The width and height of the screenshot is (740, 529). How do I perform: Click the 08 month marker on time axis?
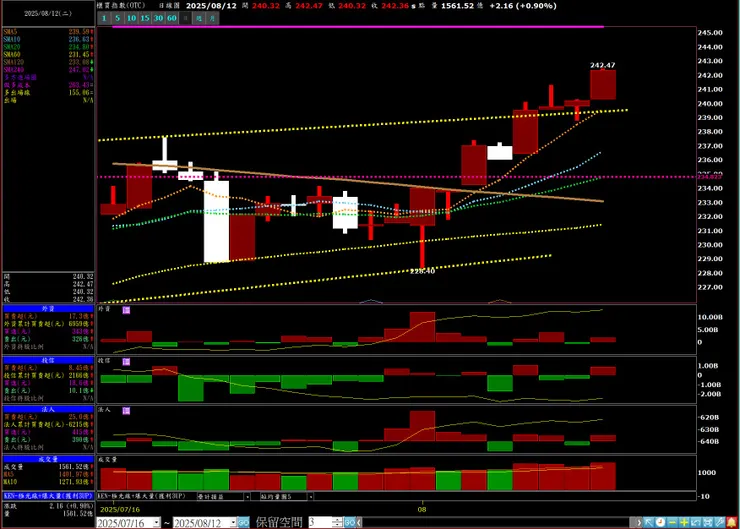(x=422, y=510)
